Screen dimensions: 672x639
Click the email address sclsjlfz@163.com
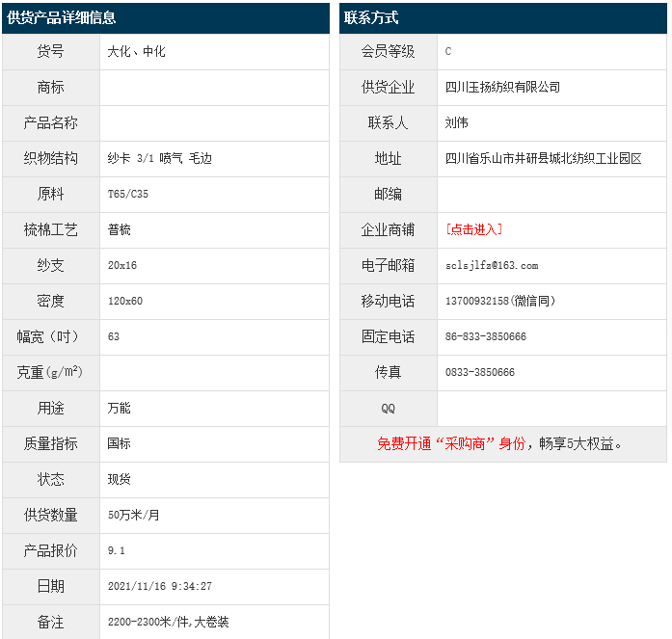pos(492,265)
